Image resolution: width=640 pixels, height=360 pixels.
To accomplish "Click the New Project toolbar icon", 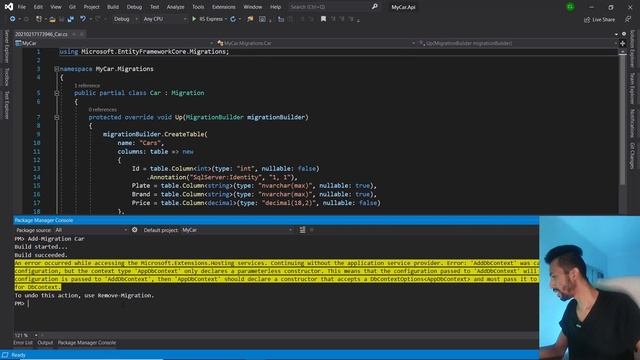I will point(39,19).
